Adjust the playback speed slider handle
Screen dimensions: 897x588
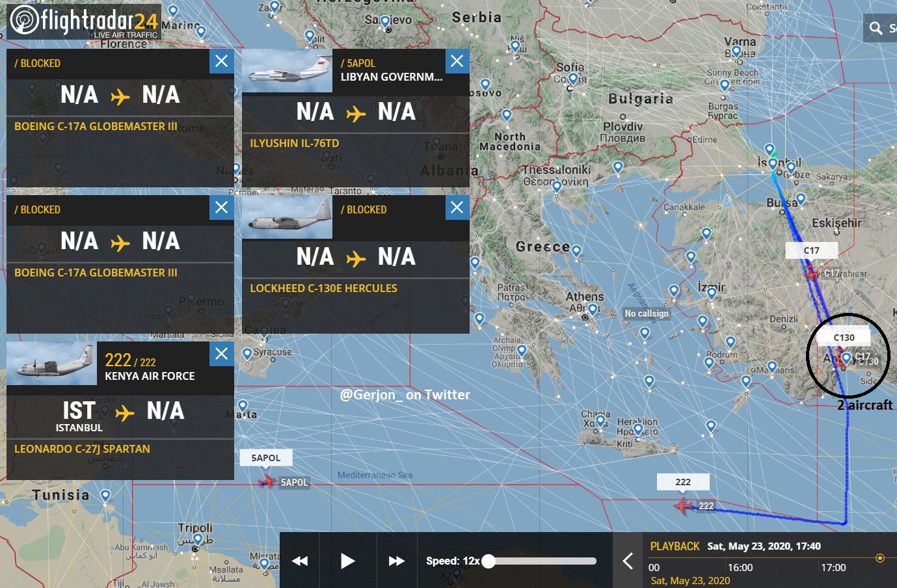[x=489, y=561]
